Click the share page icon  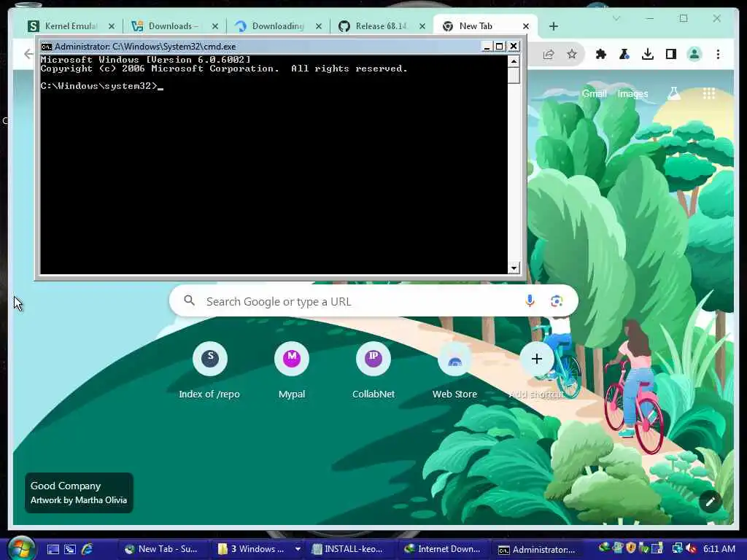[549, 54]
